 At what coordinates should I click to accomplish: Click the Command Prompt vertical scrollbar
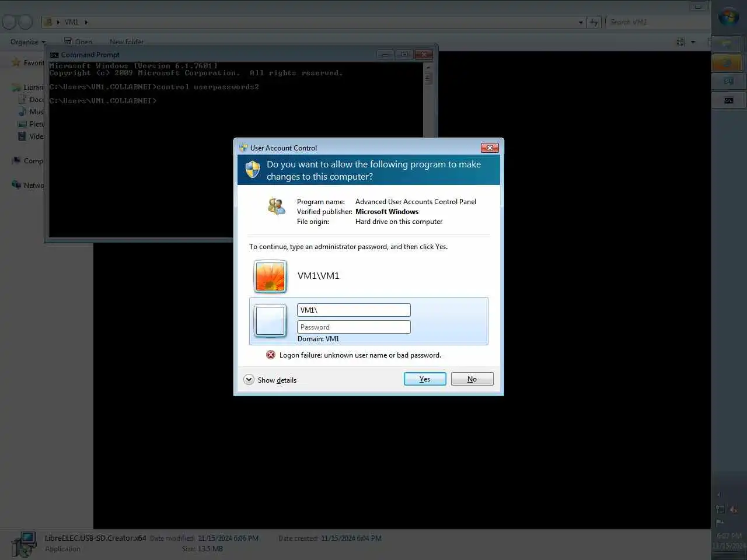428,149
